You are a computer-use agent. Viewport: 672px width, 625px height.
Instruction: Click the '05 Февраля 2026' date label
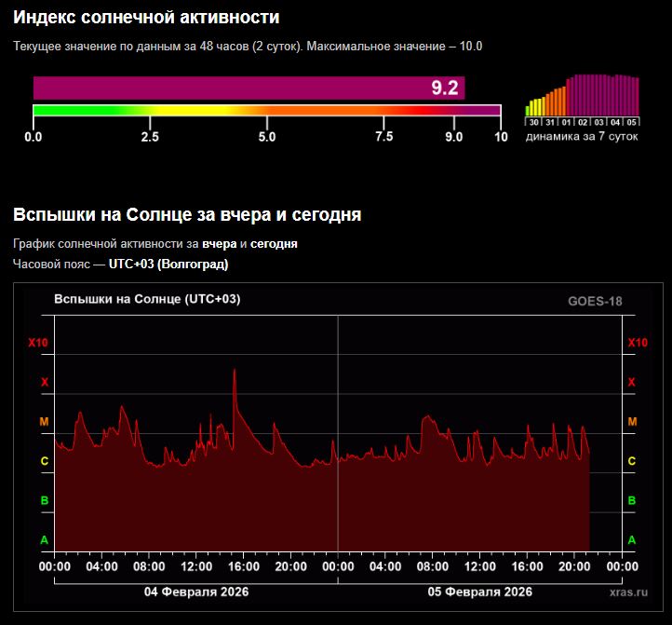coord(479,591)
